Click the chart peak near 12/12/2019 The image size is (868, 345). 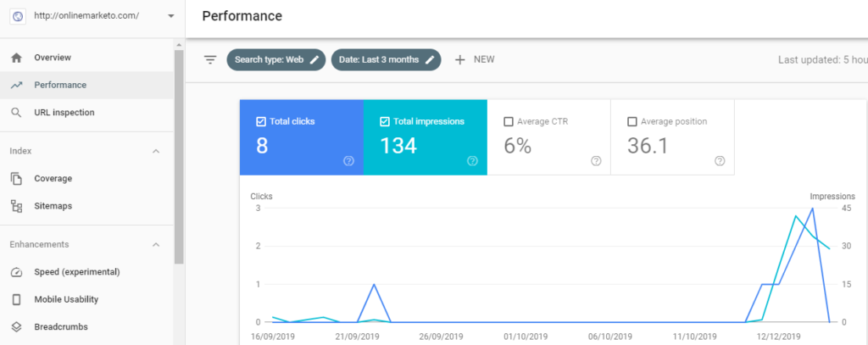click(812, 208)
